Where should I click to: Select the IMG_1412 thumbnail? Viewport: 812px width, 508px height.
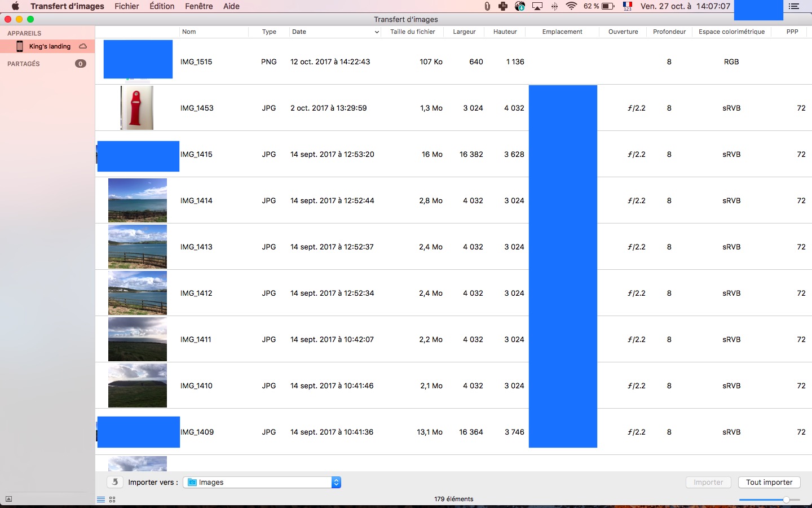[138, 293]
